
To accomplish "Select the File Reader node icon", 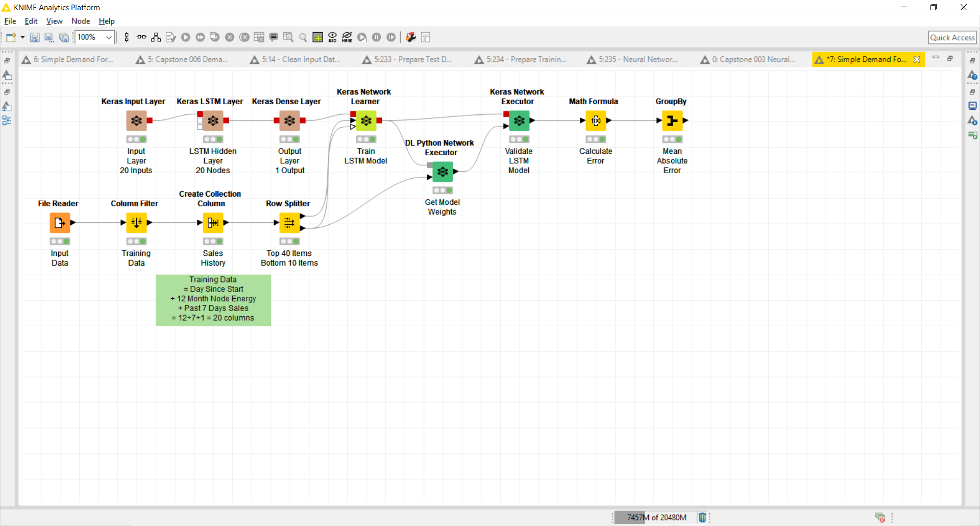I will pyautogui.click(x=60, y=223).
